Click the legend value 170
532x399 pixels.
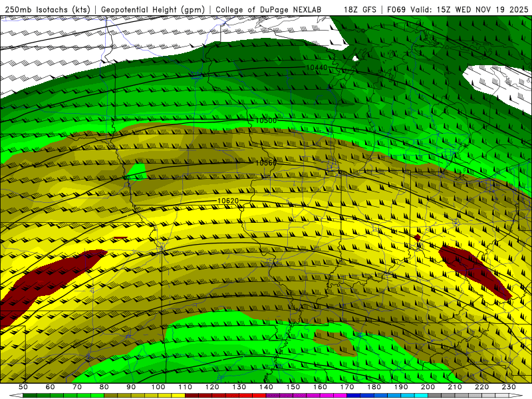click(347, 387)
